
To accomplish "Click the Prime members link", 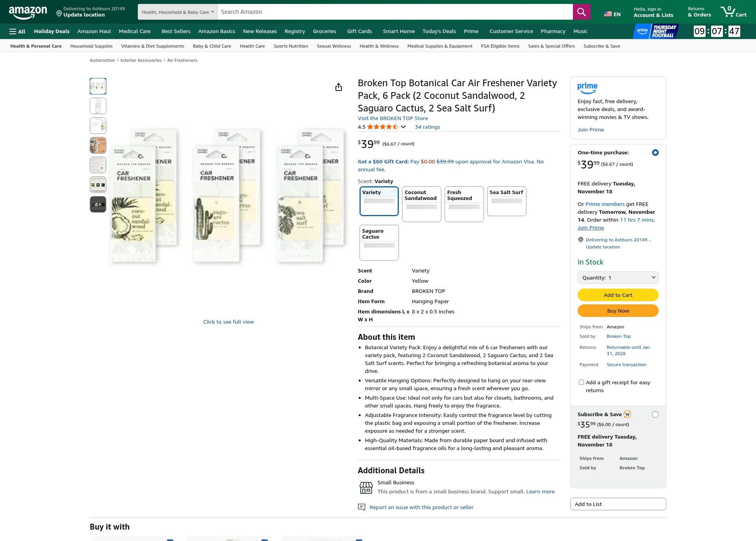I will tap(605, 204).
